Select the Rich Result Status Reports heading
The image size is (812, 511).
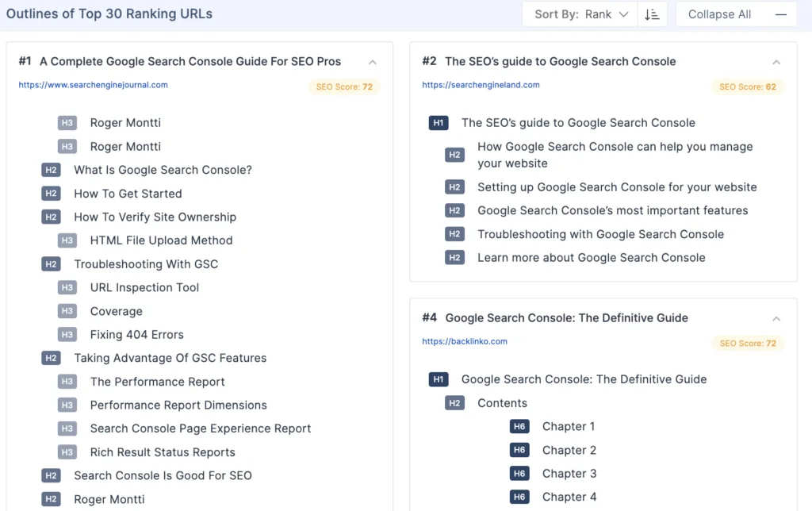163,452
